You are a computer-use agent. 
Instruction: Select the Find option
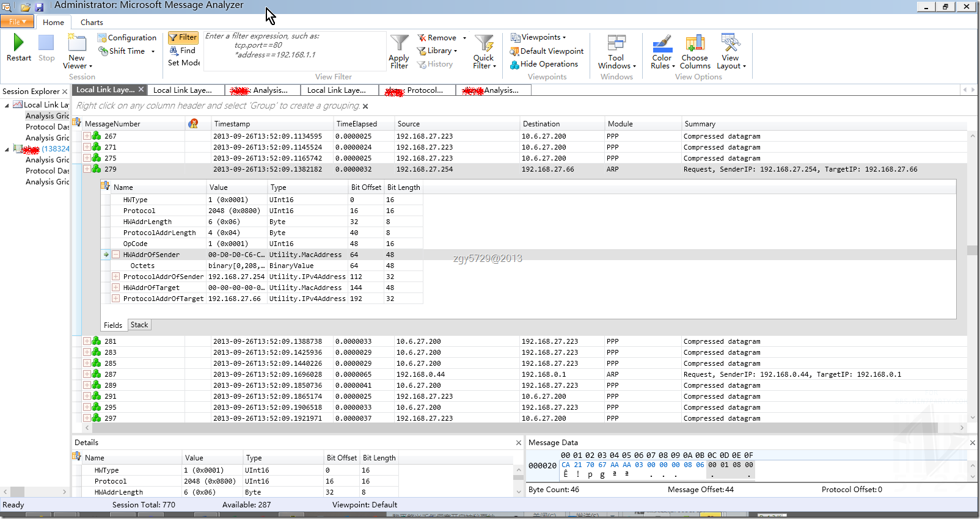point(183,51)
